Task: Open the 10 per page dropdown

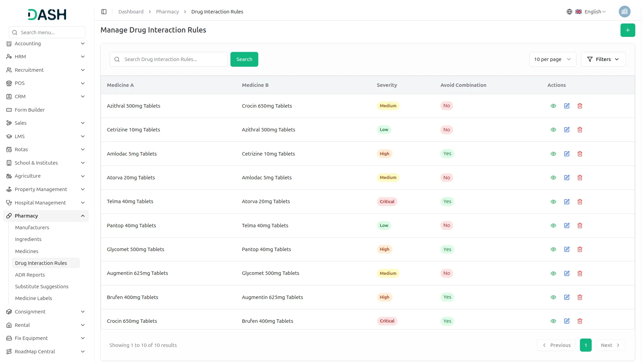Action: coord(552,59)
